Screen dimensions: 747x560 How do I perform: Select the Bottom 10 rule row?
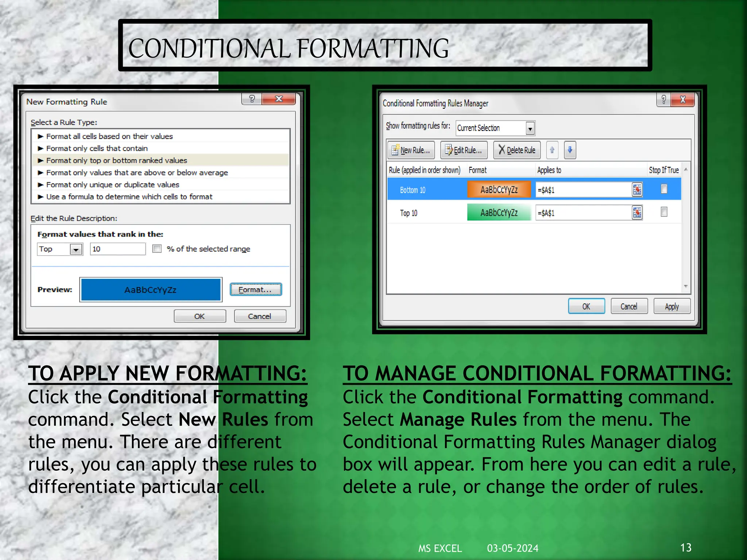point(534,189)
